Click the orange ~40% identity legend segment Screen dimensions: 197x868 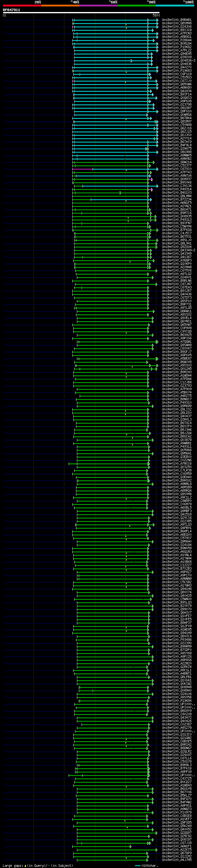click(x=60, y=6)
